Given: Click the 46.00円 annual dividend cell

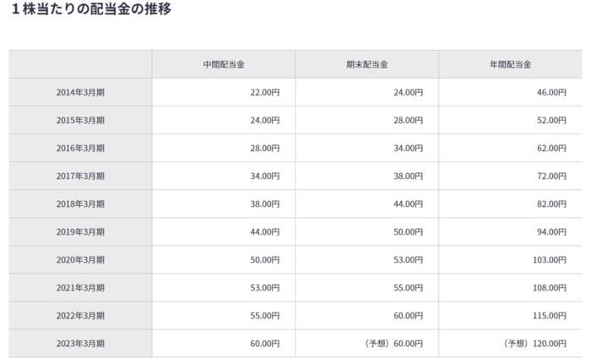Looking at the screenshot, I should point(550,92).
